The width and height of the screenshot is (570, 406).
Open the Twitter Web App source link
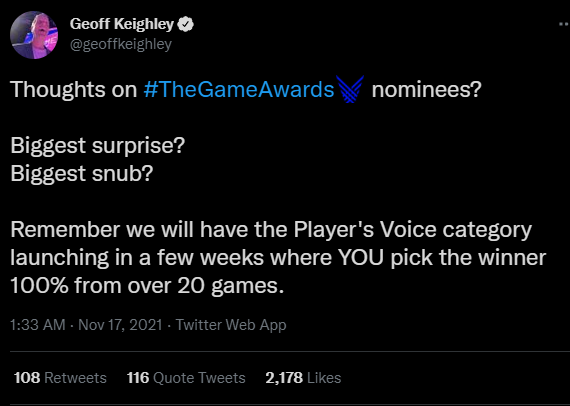pyautogui.click(x=231, y=325)
